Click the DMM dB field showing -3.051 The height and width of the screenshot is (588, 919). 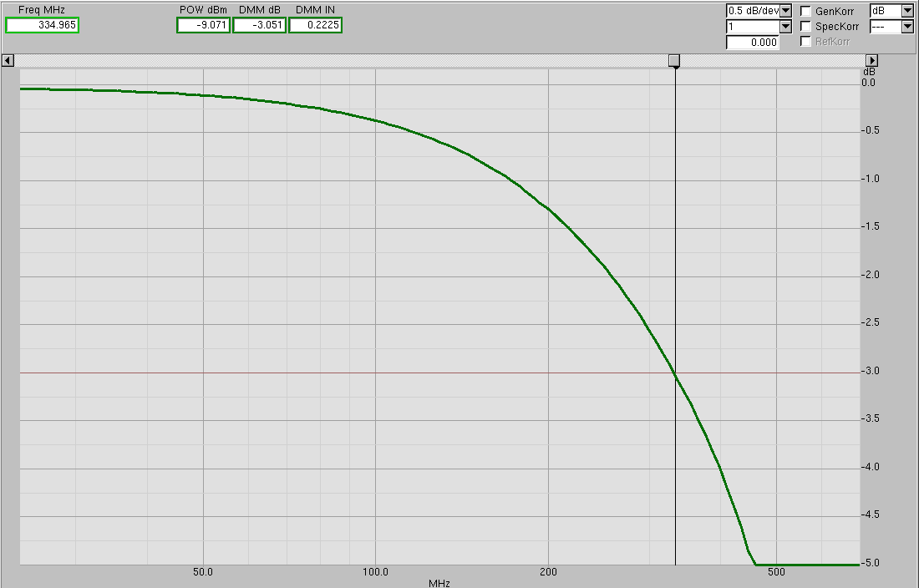pos(260,25)
